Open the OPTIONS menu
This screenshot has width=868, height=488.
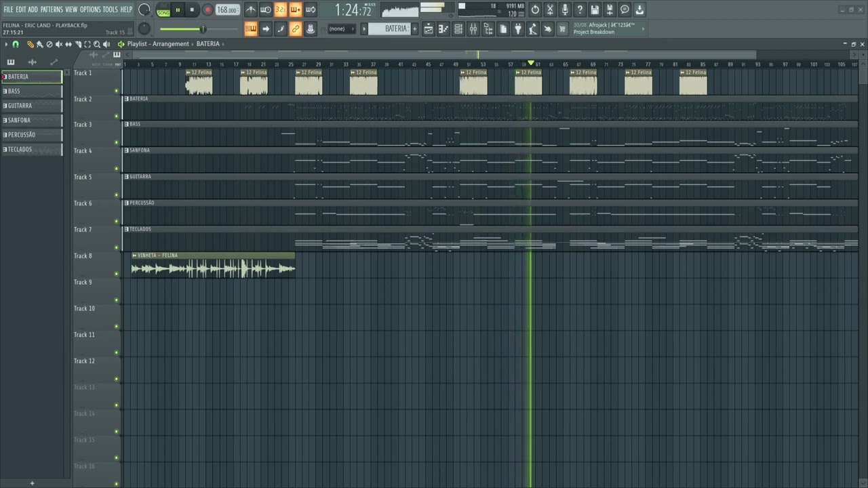pos(90,9)
